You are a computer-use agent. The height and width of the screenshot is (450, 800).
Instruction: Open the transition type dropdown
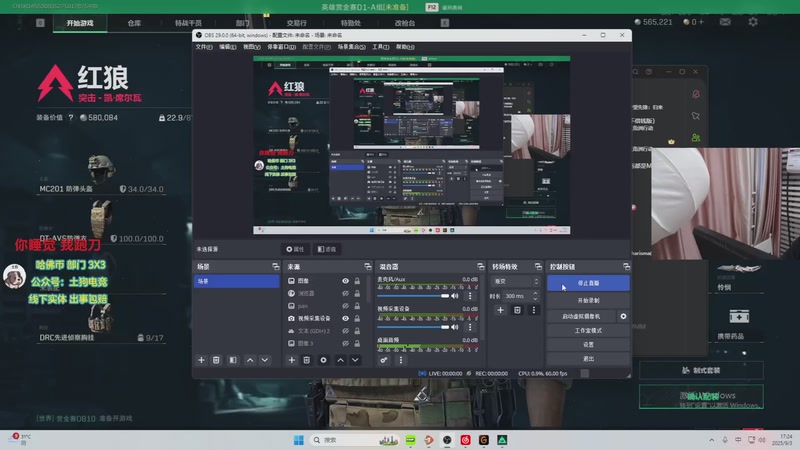515,281
